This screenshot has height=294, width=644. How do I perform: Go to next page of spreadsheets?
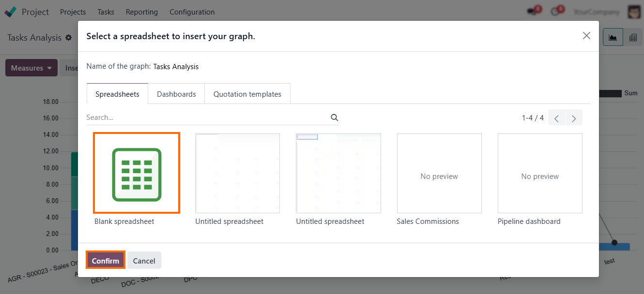[x=574, y=118]
